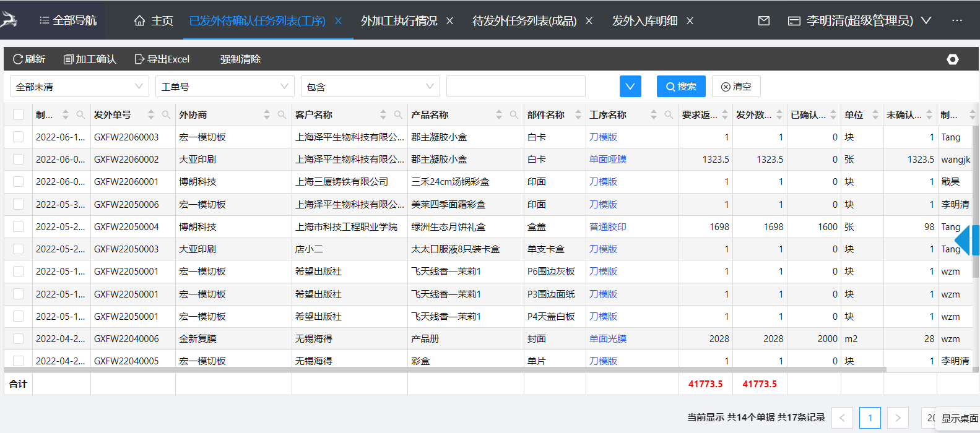
Task: Select checkbox for GXFW22050004 row
Action: pyautogui.click(x=18, y=227)
